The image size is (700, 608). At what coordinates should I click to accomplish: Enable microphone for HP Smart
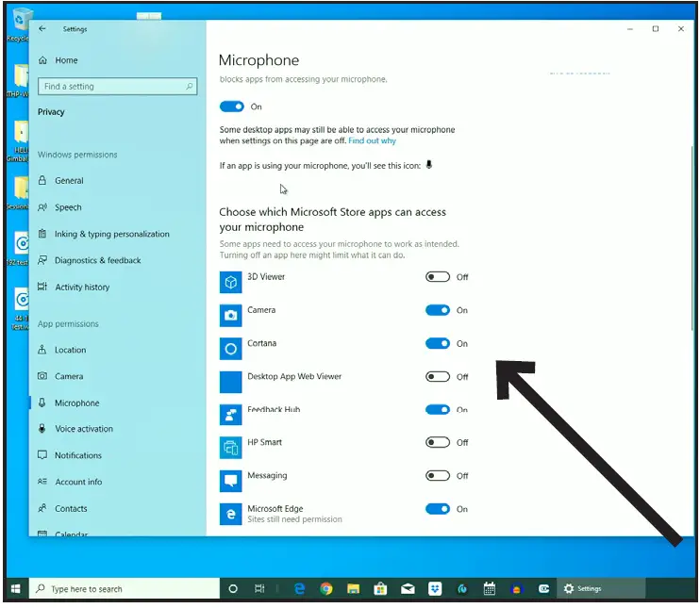click(x=438, y=442)
